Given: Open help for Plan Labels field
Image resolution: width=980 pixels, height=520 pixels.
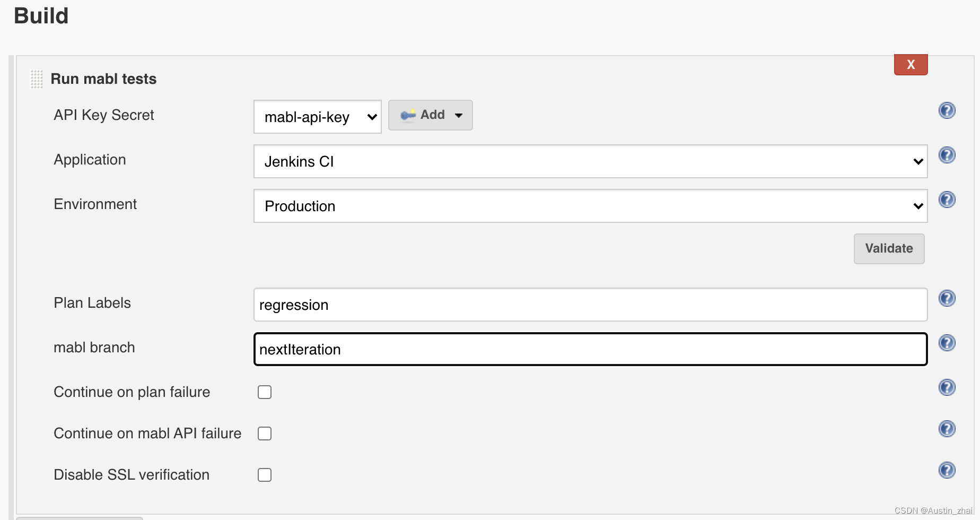Looking at the screenshot, I should [x=947, y=298].
